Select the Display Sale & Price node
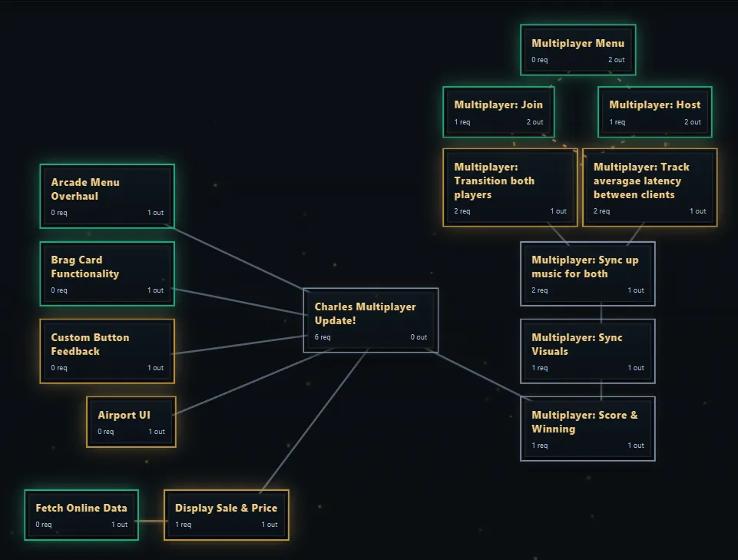 tap(226, 515)
